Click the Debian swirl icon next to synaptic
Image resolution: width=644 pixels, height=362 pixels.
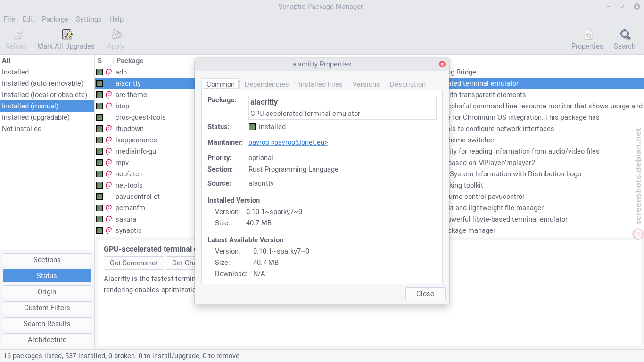(x=109, y=230)
